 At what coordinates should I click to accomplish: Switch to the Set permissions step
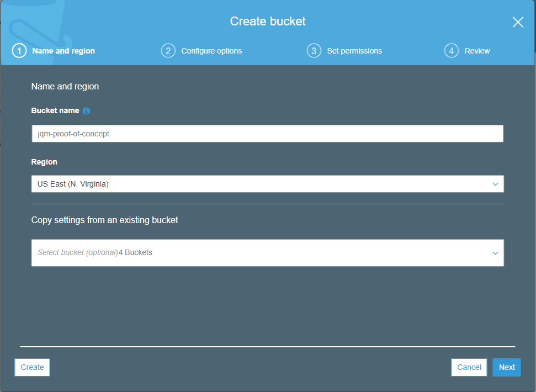354,50
